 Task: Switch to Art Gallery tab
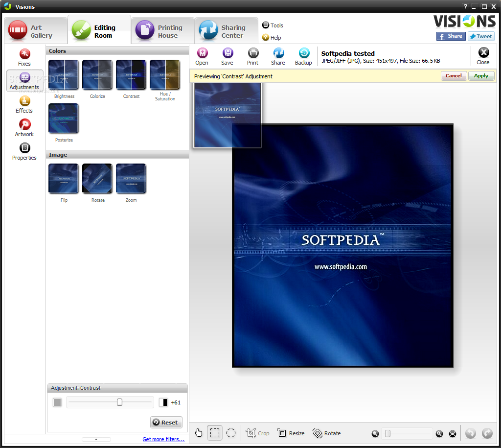point(35,31)
